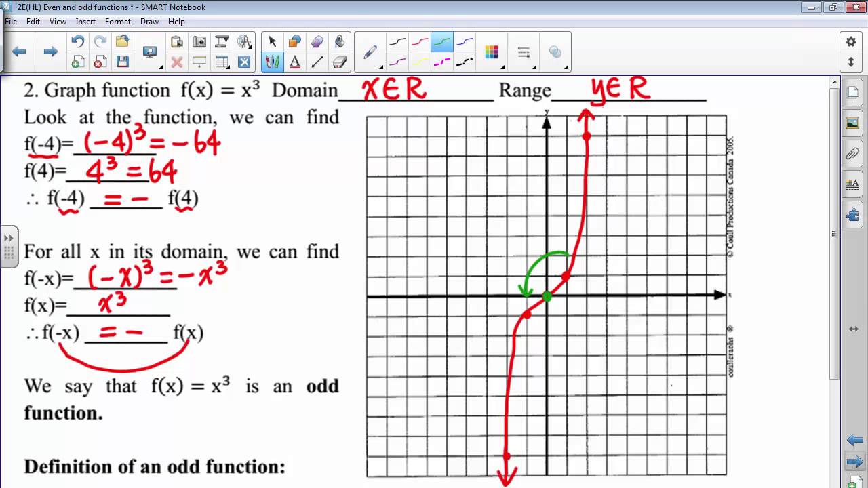Activate the Pens tool

(x=273, y=62)
